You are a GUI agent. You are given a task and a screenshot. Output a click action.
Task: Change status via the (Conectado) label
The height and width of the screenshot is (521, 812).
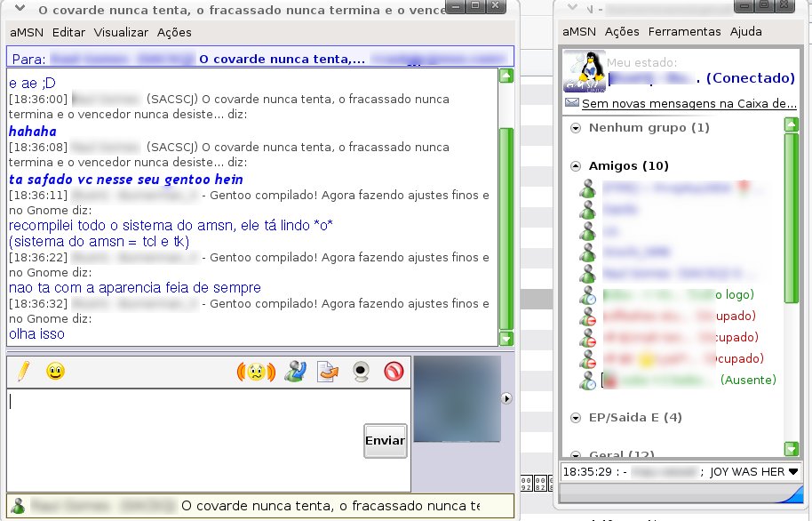[751, 77]
